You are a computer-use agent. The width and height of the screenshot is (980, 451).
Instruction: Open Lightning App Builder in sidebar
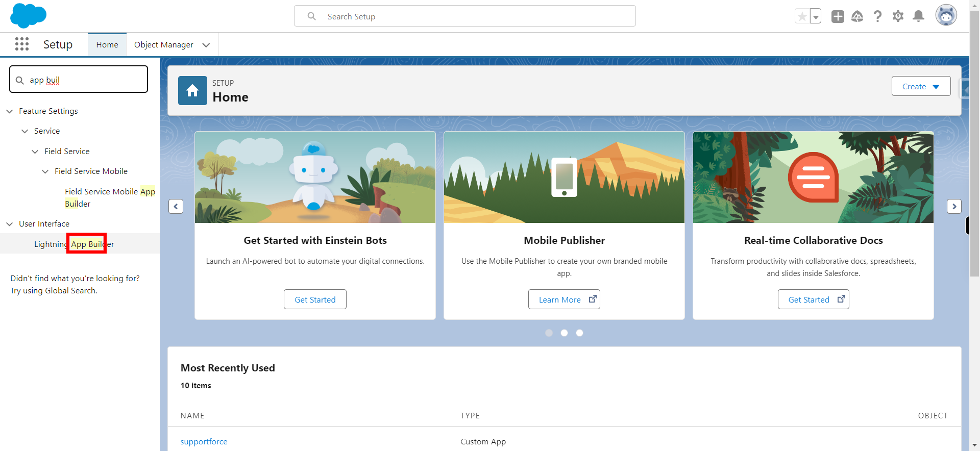[74, 244]
